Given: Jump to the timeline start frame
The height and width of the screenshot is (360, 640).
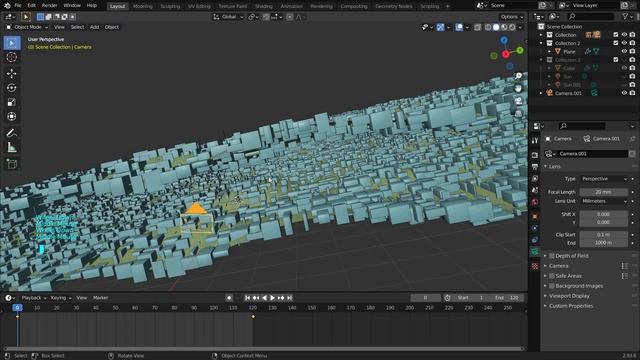Looking at the screenshot, I should pyautogui.click(x=247, y=298).
